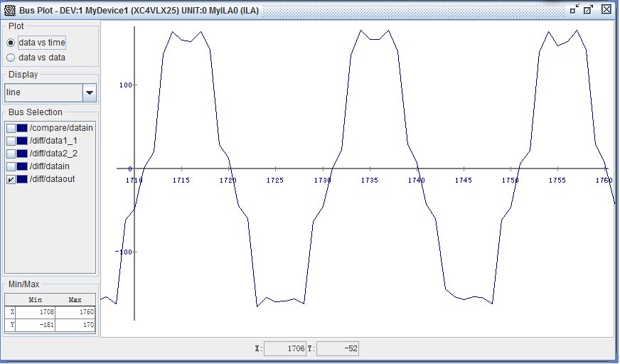This screenshot has height=364, width=620.
Task: Click the 1715 tick label on X axis
Action: (x=181, y=180)
